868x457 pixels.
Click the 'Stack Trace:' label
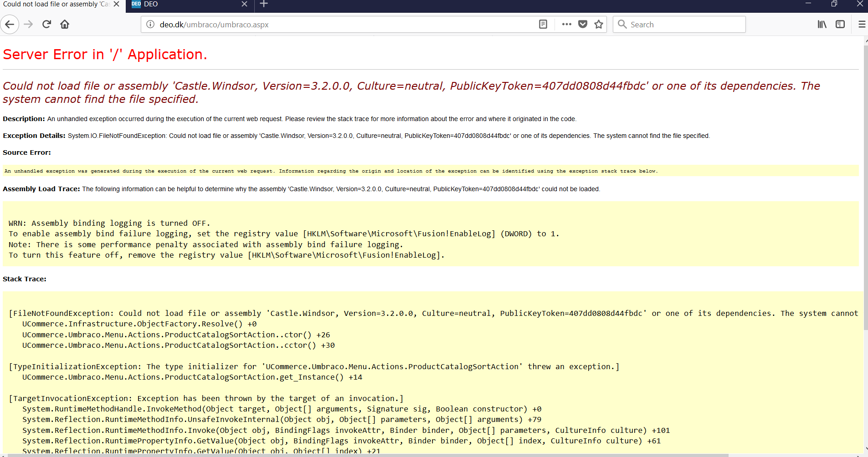(x=25, y=279)
